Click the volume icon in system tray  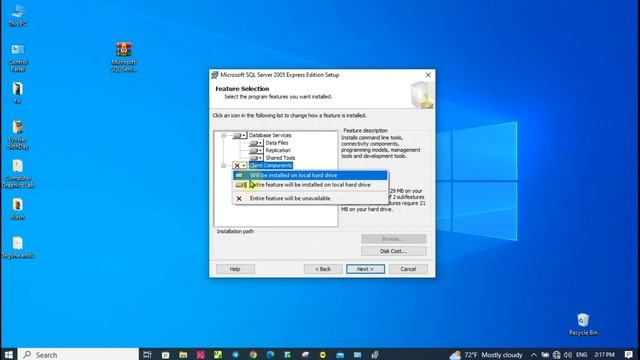point(568,355)
